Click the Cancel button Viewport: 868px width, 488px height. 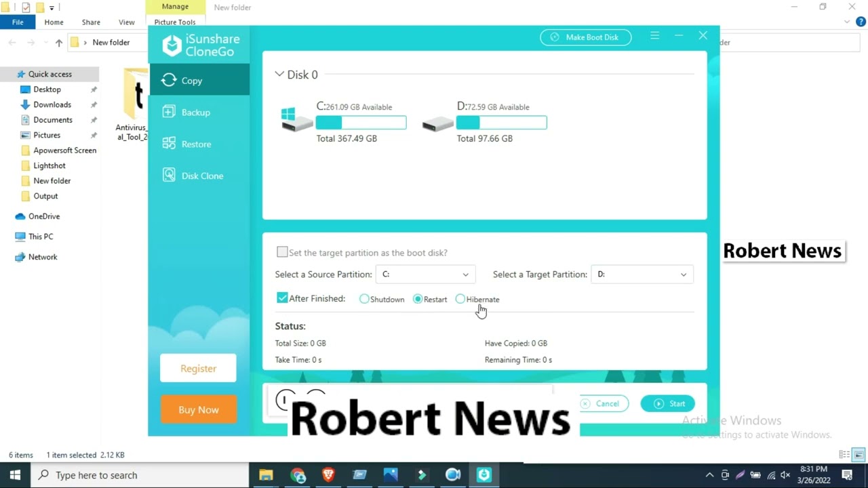pos(604,403)
